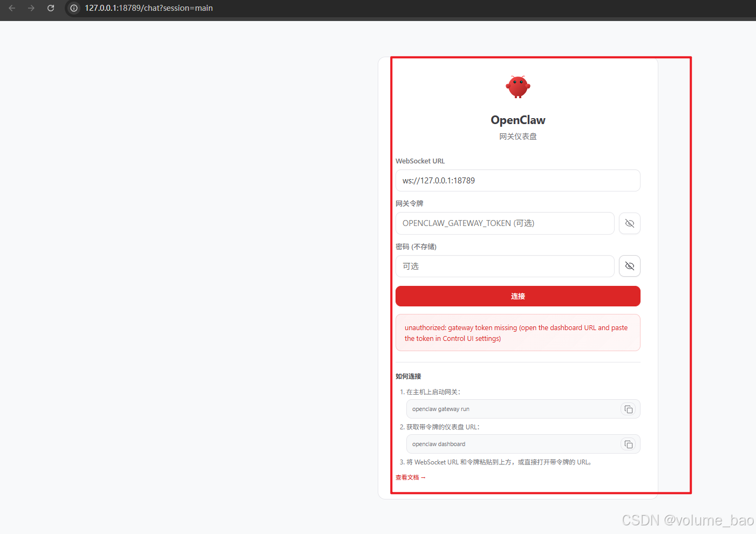The width and height of the screenshot is (756, 534).
Task: Click the browser forward arrow
Action: 31,8
